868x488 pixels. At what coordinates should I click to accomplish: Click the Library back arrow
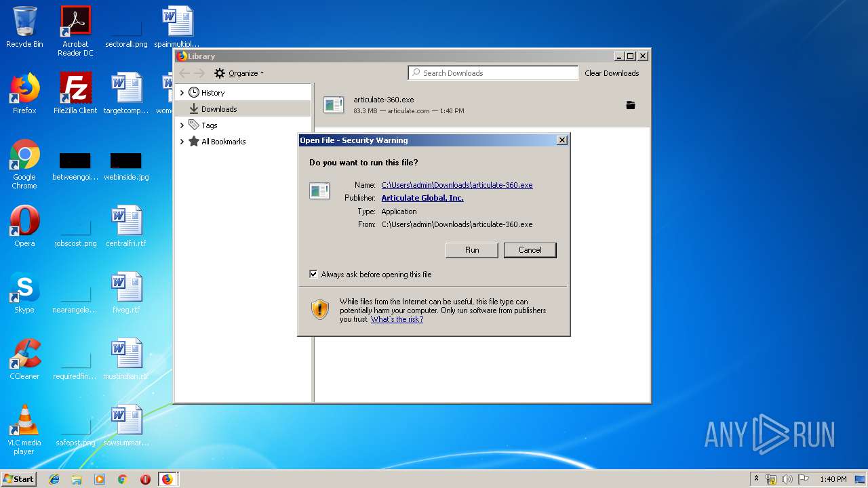pyautogui.click(x=184, y=73)
